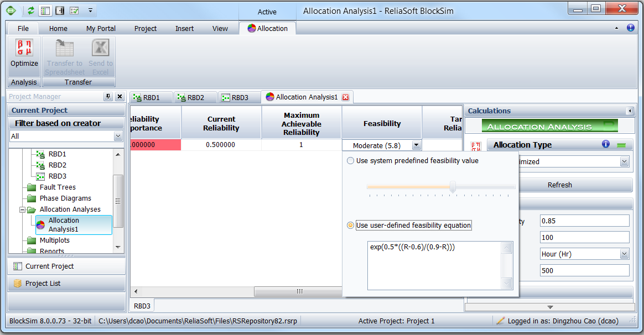Click the feasibility slider handle
Image resolution: width=644 pixels, height=335 pixels.
point(453,187)
